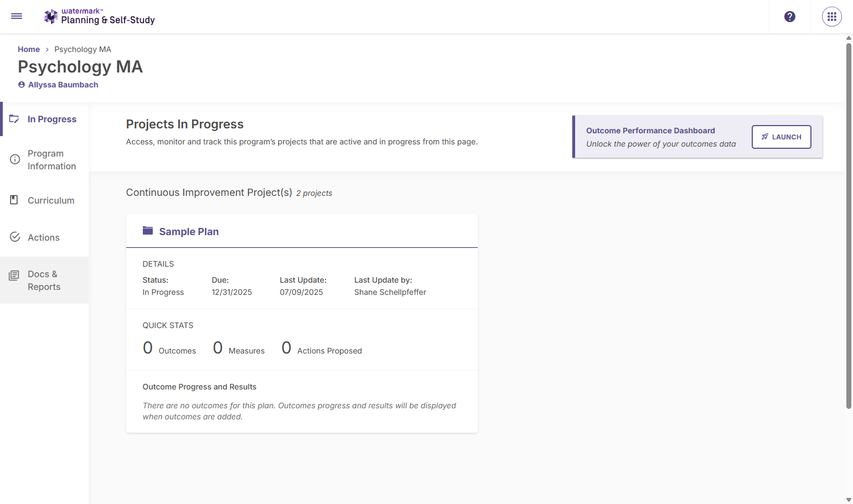Click the Projects In Progress heading
This screenshot has width=853, height=504.
185,124
